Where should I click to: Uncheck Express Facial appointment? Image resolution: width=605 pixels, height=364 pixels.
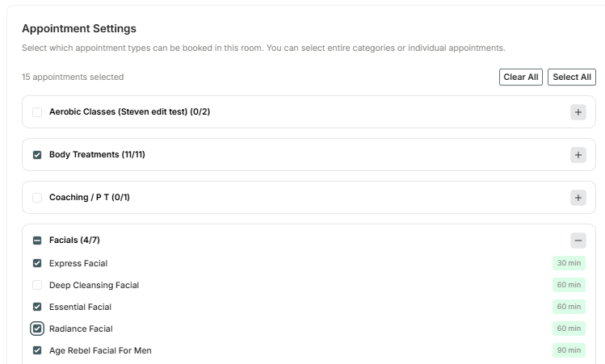pyautogui.click(x=37, y=263)
